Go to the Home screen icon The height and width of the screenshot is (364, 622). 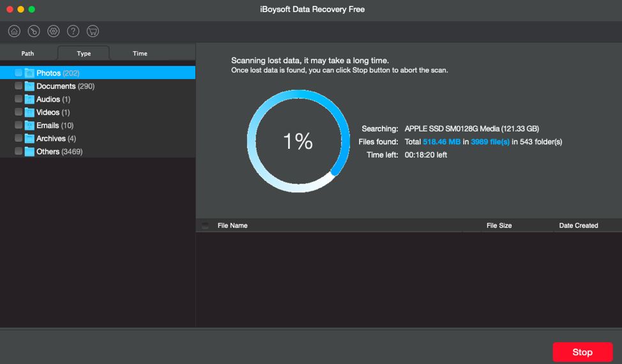(14, 31)
